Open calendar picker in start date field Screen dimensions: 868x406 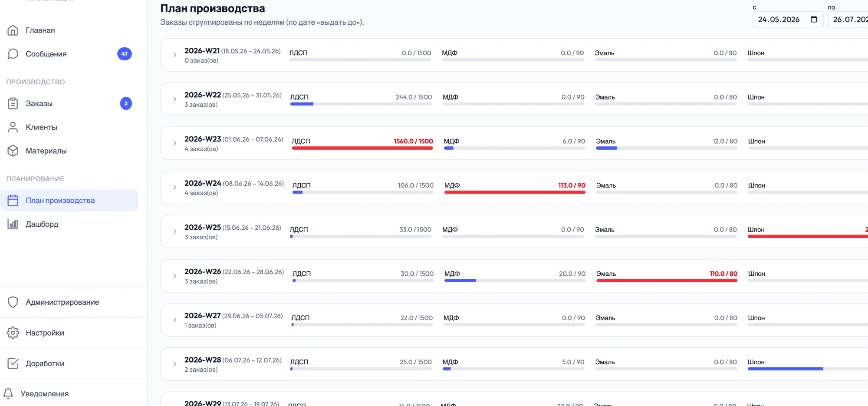[x=814, y=20]
